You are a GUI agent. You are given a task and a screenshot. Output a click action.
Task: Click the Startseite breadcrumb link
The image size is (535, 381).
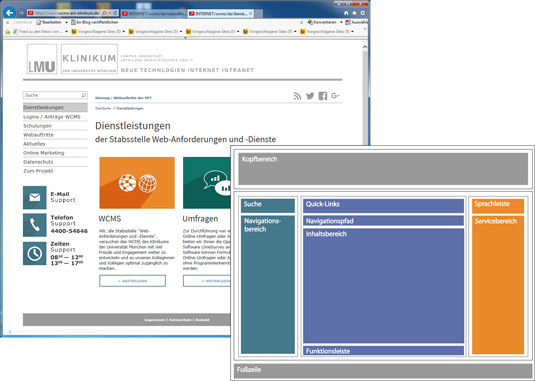(x=103, y=108)
